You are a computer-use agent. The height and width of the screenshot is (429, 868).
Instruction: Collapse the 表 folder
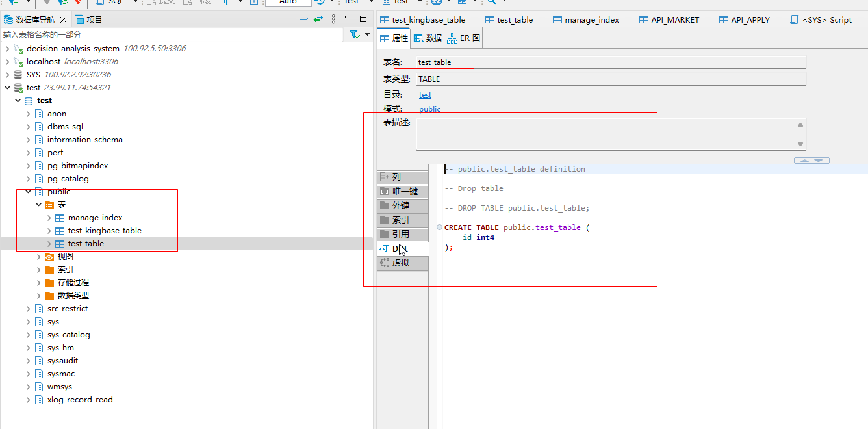(39, 205)
